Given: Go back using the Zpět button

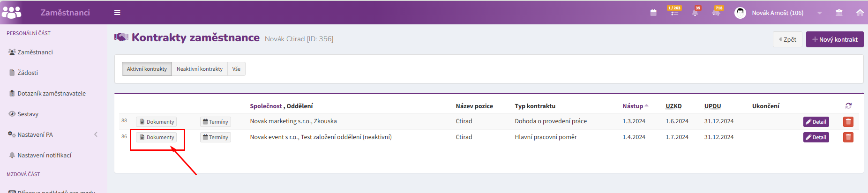Looking at the screenshot, I should coord(787,39).
